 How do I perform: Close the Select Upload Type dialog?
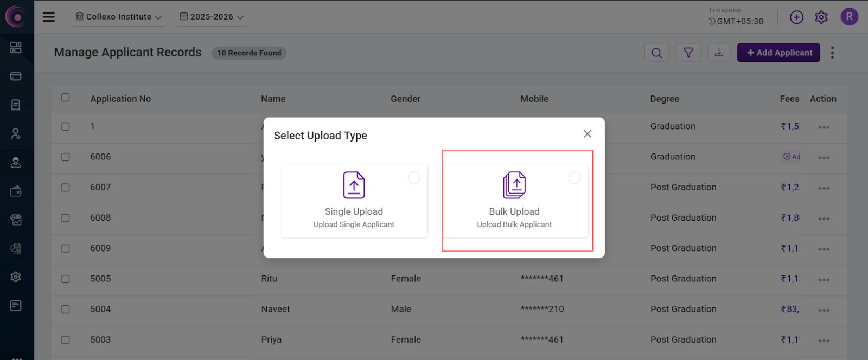tap(588, 134)
